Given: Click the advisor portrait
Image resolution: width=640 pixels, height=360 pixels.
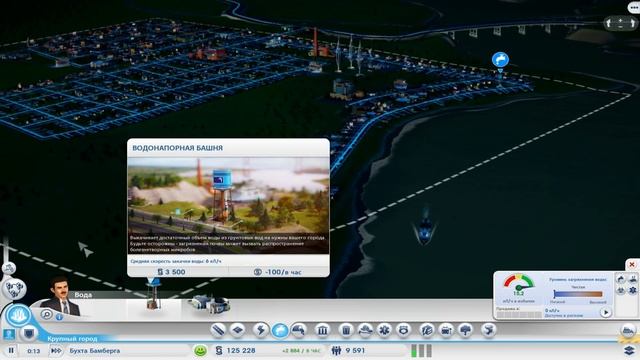Looking at the screenshot, I should point(61,297).
